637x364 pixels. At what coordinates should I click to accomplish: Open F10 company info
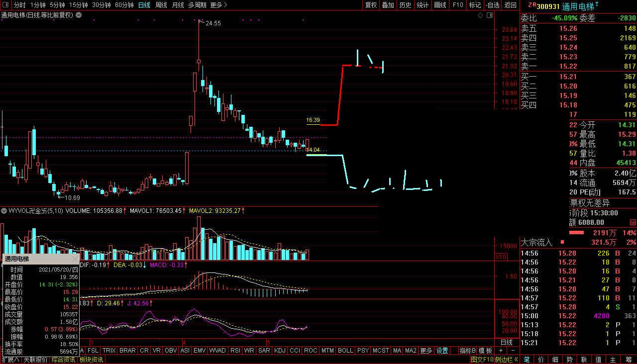pyautogui.click(x=458, y=5)
